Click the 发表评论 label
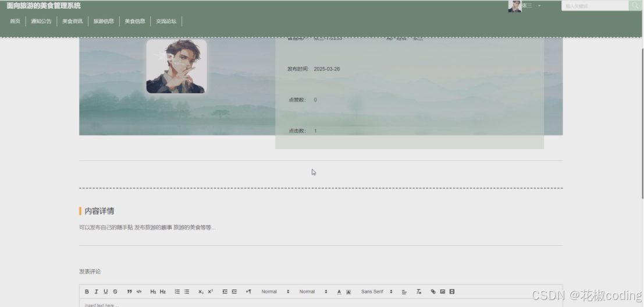 (x=90, y=271)
